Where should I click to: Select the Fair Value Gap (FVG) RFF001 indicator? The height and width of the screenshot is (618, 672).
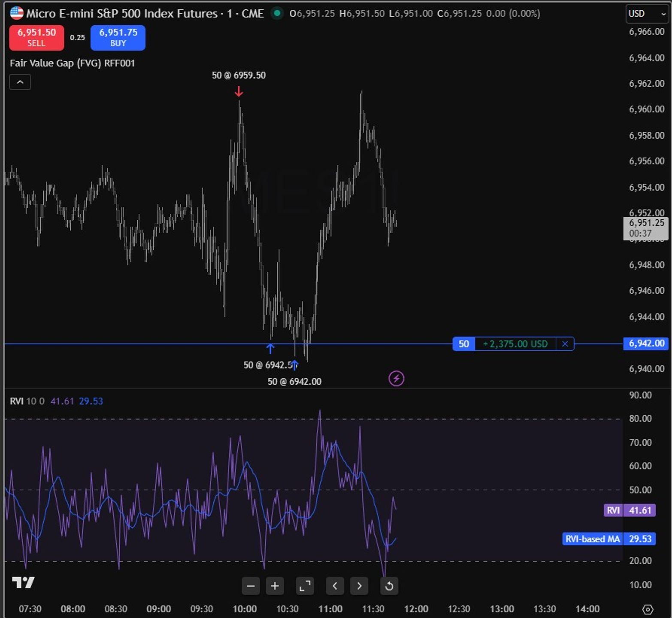[x=73, y=63]
